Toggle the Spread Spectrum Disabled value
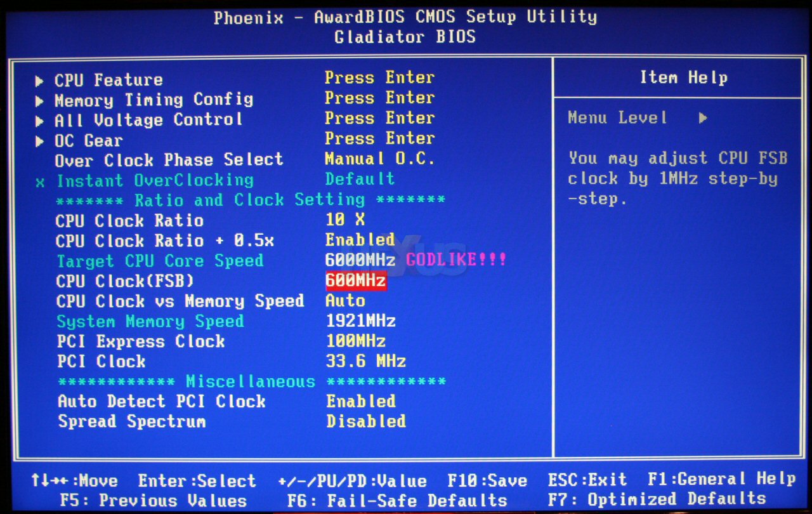 click(366, 422)
